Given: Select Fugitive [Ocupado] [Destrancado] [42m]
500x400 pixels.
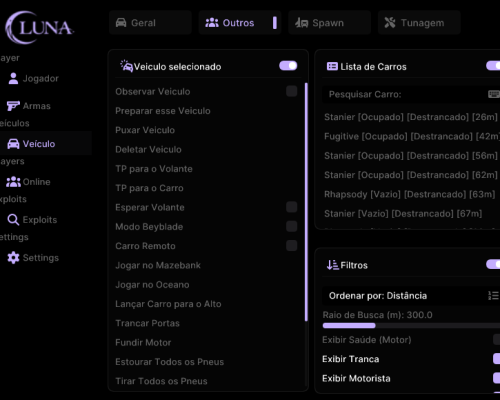Looking at the screenshot, I should [x=412, y=136].
